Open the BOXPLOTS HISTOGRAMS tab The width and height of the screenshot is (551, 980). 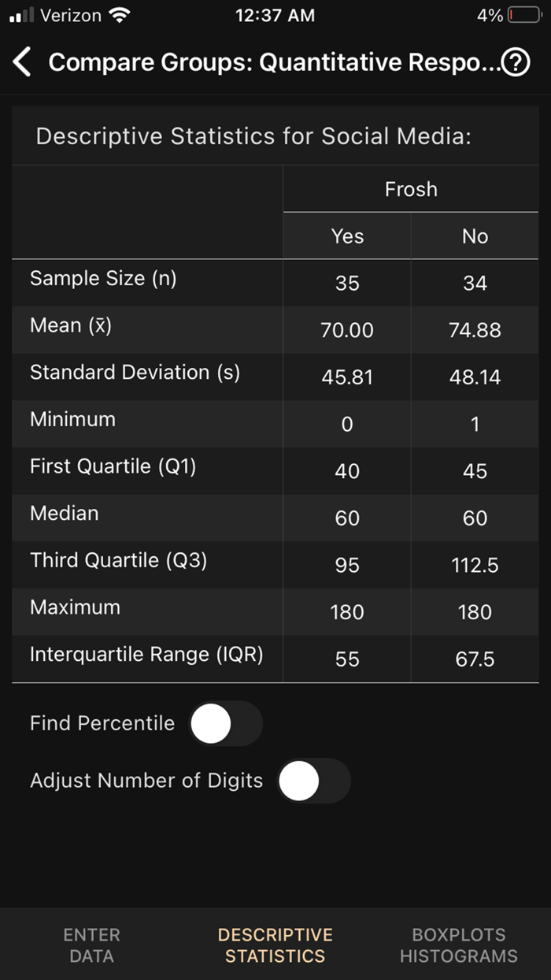tap(458, 945)
